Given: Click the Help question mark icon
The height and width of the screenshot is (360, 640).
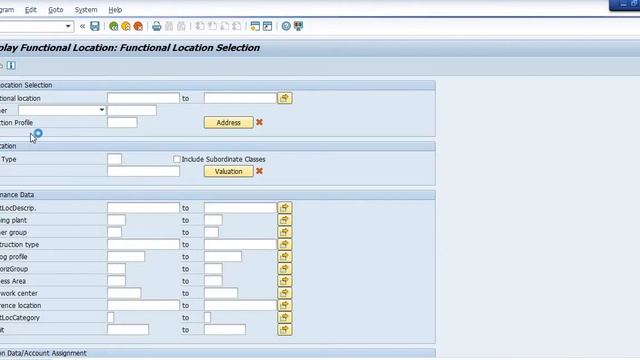Looking at the screenshot, I should coord(286,27).
